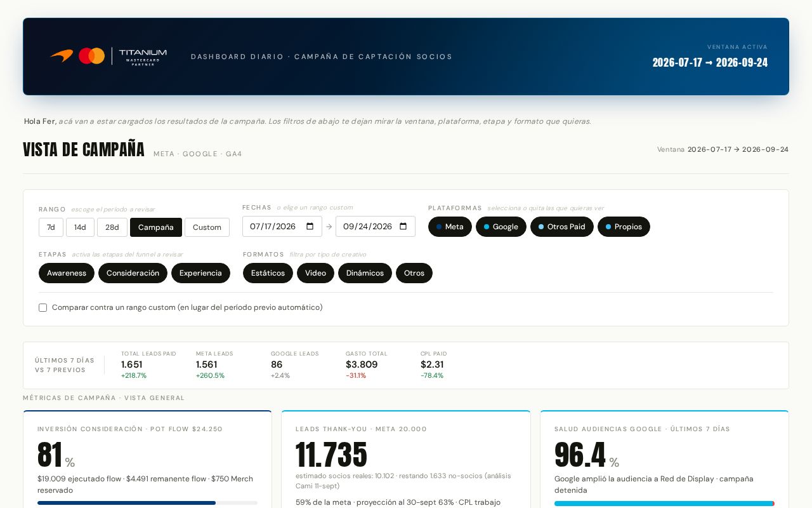This screenshot has height=508, width=812.
Task: Click the Total Leads Paid value 1.651
Action: [132, 364]
